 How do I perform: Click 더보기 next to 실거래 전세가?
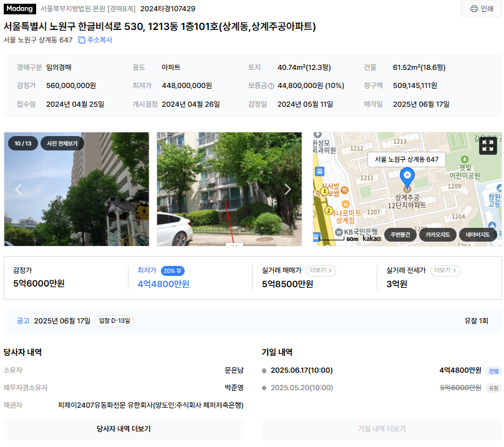tap(445, 271)
